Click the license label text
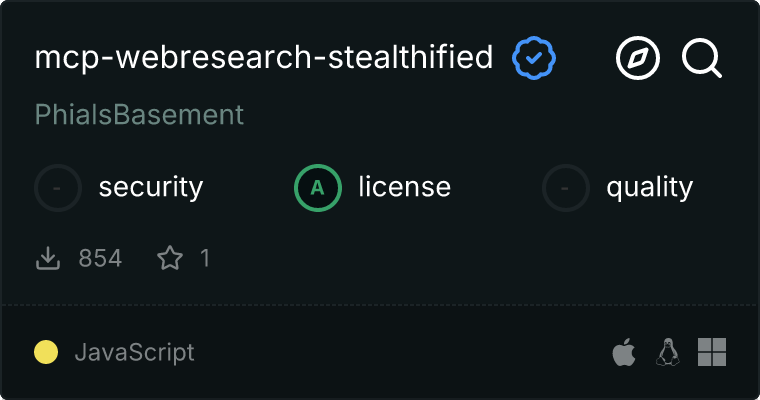This screenshot has width=760, height=400. [x=404, y=187]
